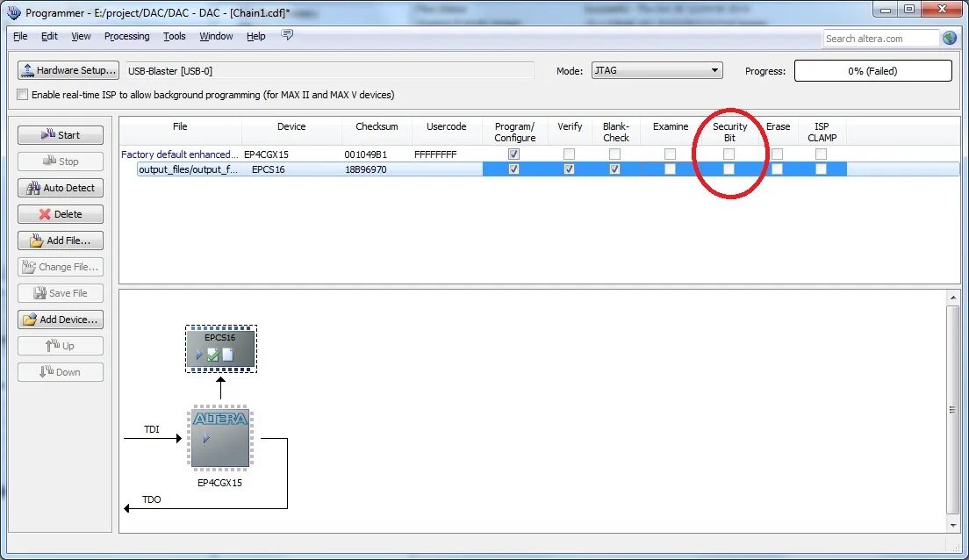Viewport: 969px width, 560px height.
Task: Click the blank-check page icon on EPCS16 chip
Action: tap(228, 355)
